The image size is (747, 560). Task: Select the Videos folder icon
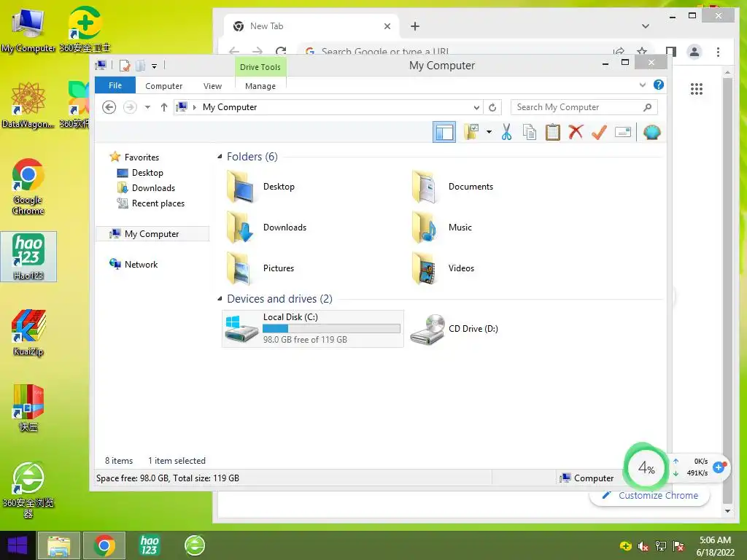(x=425, y=268)
